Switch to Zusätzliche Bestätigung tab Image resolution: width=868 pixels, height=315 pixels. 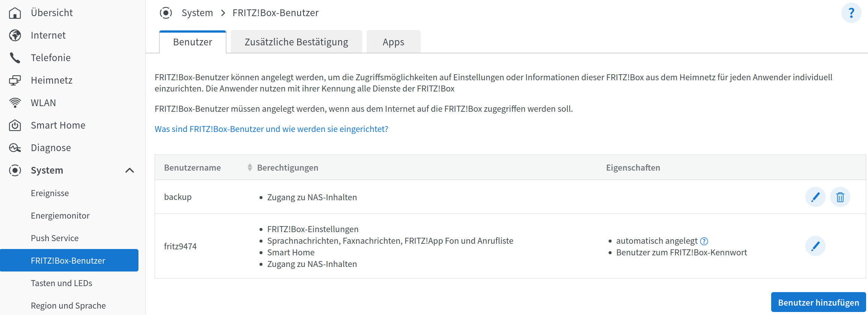pyautogui.click(x=296, y=42)
